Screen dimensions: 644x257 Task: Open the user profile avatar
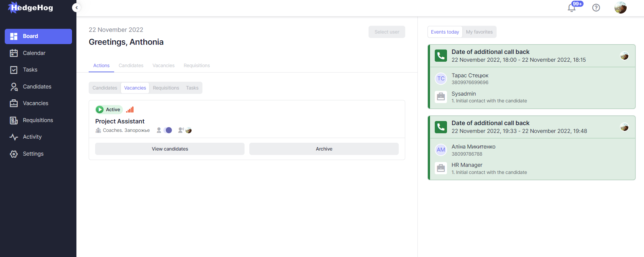tap(620, 7)
